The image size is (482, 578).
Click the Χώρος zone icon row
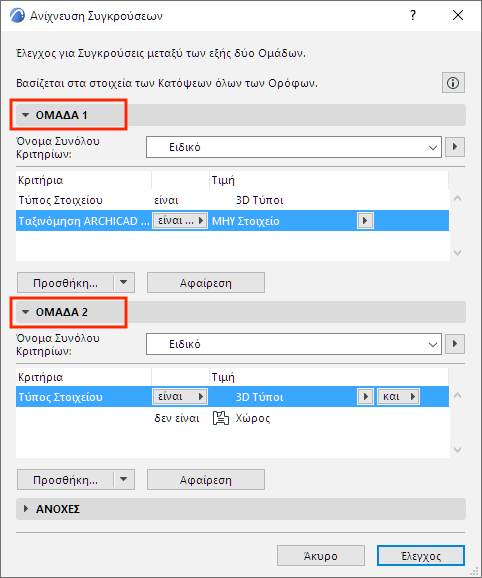(232, 418)
